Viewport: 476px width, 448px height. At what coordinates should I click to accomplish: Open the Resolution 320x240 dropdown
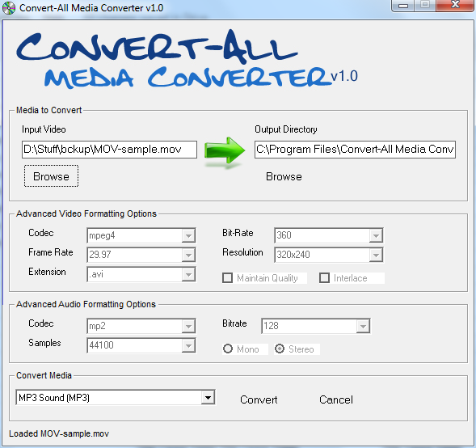(x=328, y=255)
